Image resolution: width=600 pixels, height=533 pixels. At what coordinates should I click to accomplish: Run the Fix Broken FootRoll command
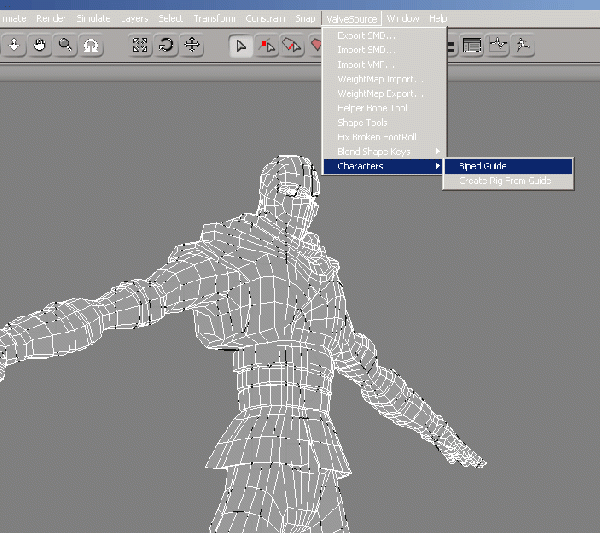coord(384,137)
